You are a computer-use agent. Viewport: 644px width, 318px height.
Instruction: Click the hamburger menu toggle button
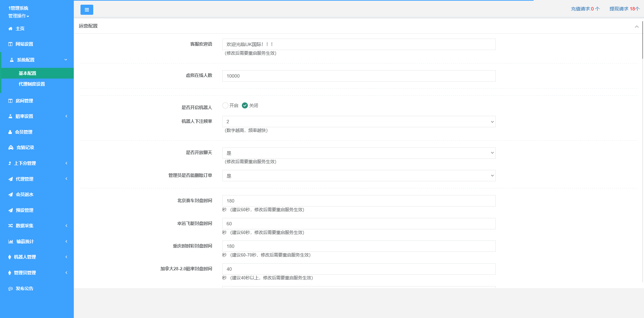point(87,10)
